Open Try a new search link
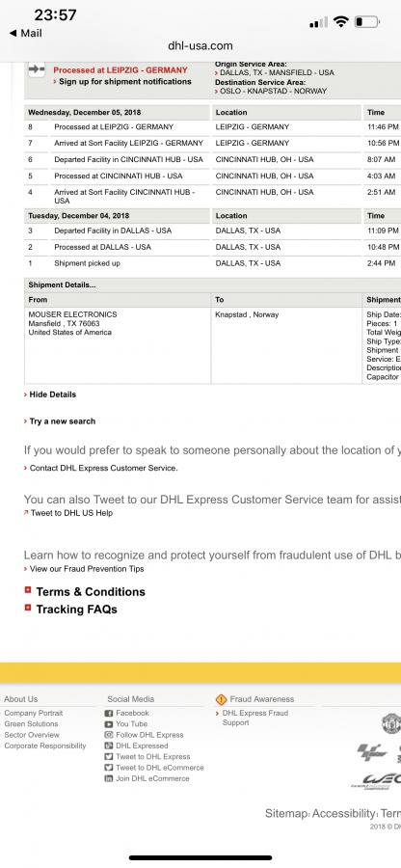The image size is (401, 868). pyautogui.click(x=63, y=421)
